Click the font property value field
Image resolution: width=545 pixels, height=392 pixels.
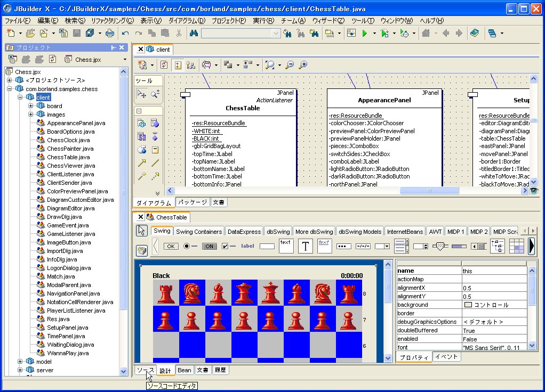coord(494,347)
